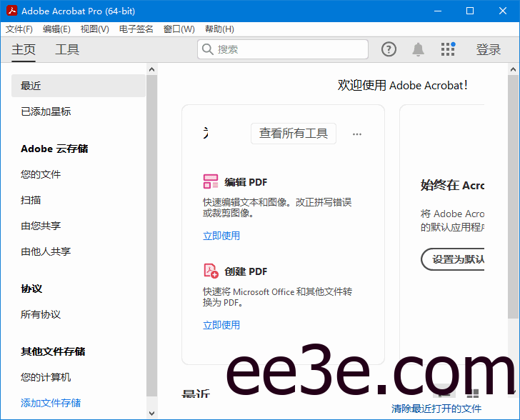Maximize the Acrobat window

click(470, 11)
